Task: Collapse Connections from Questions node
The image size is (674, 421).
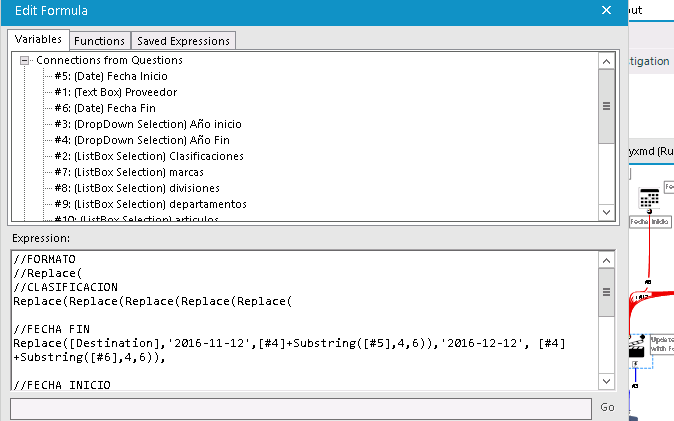Action: point(25,61)
